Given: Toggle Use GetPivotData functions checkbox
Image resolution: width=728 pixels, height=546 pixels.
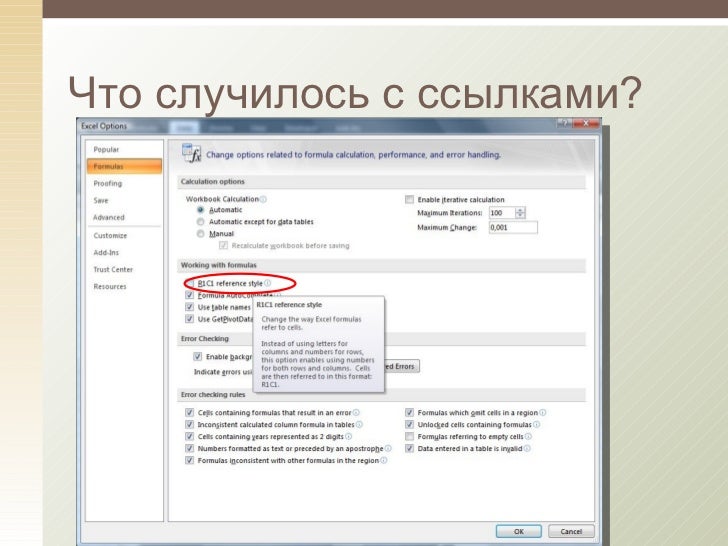Looking at the screenshot, I should click(189, 319).
